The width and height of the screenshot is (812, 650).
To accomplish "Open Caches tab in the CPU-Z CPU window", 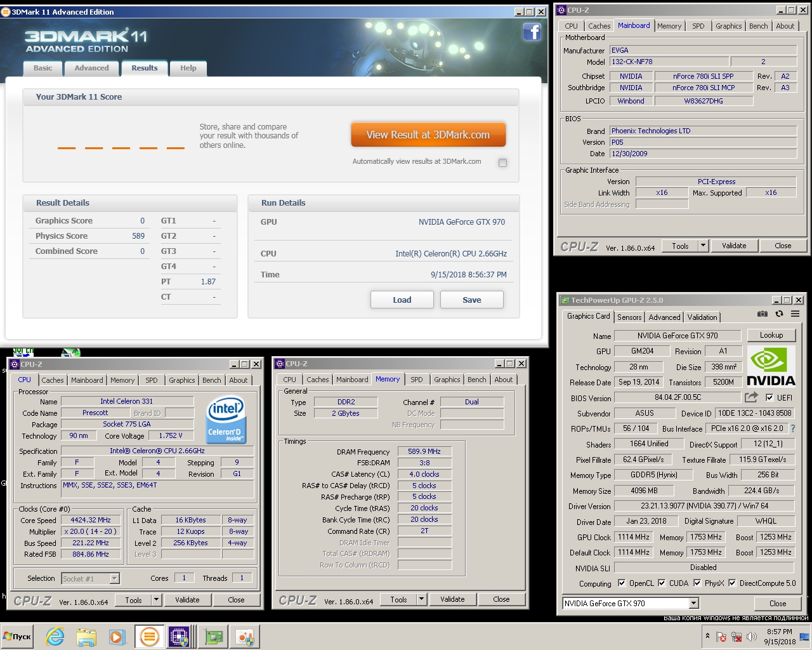I will click(x=53, y=380).
